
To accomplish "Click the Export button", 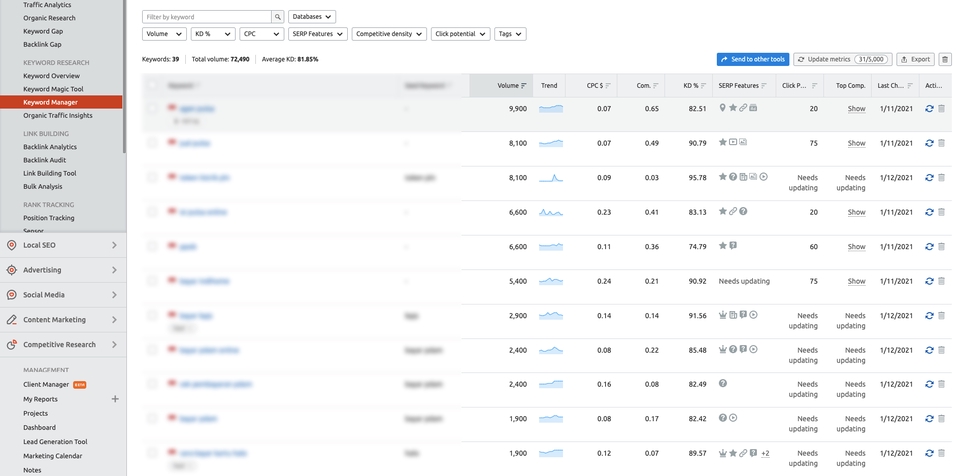I will click(x=915, y=59).
